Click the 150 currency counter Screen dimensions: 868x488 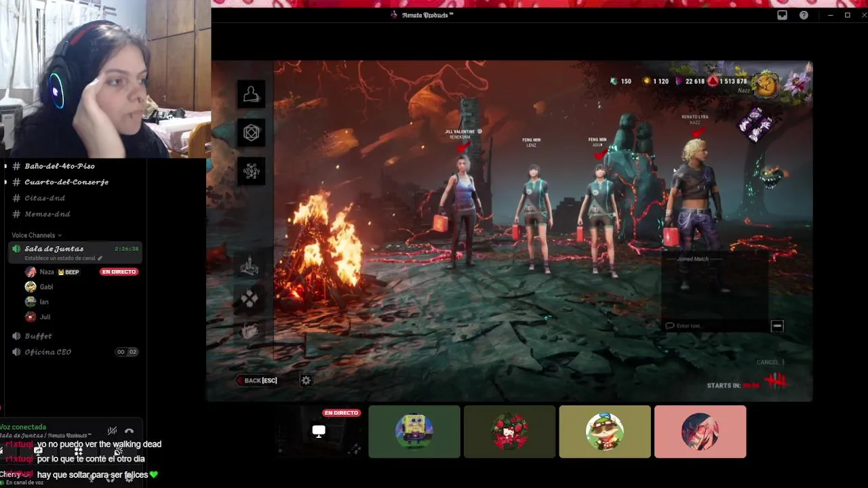[x=620, y=81]
